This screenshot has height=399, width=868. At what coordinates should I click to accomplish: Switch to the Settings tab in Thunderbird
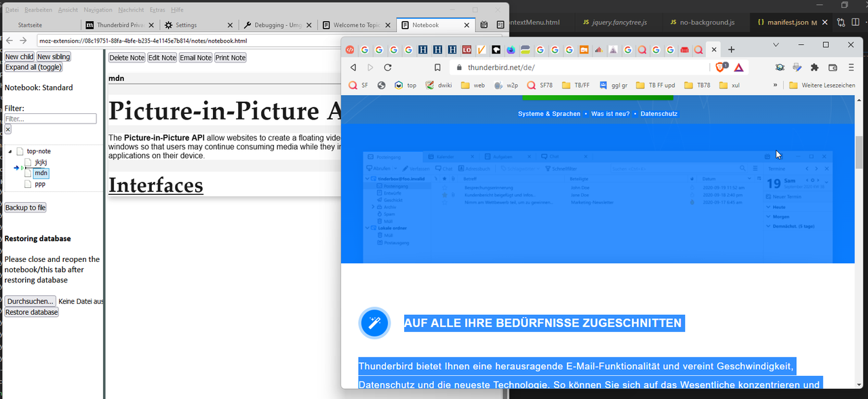point(199,25)
